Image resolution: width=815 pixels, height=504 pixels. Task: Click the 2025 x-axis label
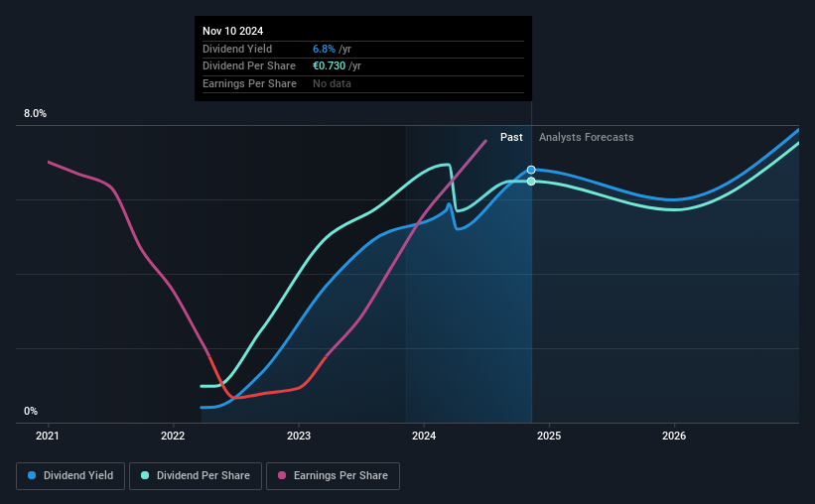pyautogui.click(x=549, y=436)
